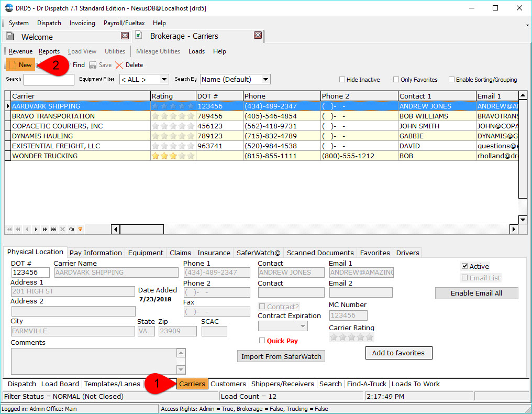Click the grid horizontal scrollbar thumb
Screen dimensions: 532x414
142,229
